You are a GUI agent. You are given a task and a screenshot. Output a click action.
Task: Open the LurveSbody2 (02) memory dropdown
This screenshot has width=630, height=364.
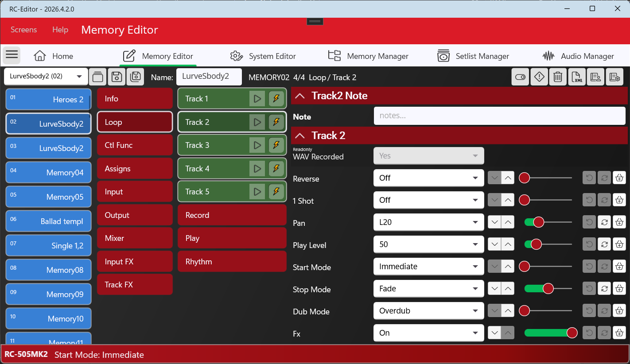pos(46,76)
